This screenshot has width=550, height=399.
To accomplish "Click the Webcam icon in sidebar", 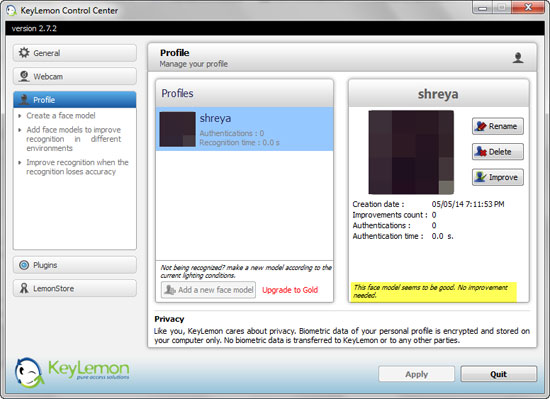I will pos(24,76).
